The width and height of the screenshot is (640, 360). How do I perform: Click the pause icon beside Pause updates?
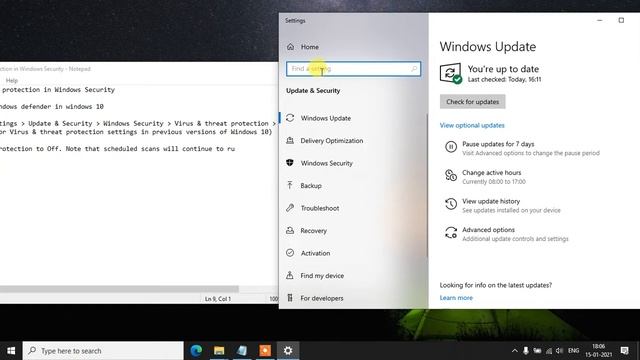pos(451,147)
